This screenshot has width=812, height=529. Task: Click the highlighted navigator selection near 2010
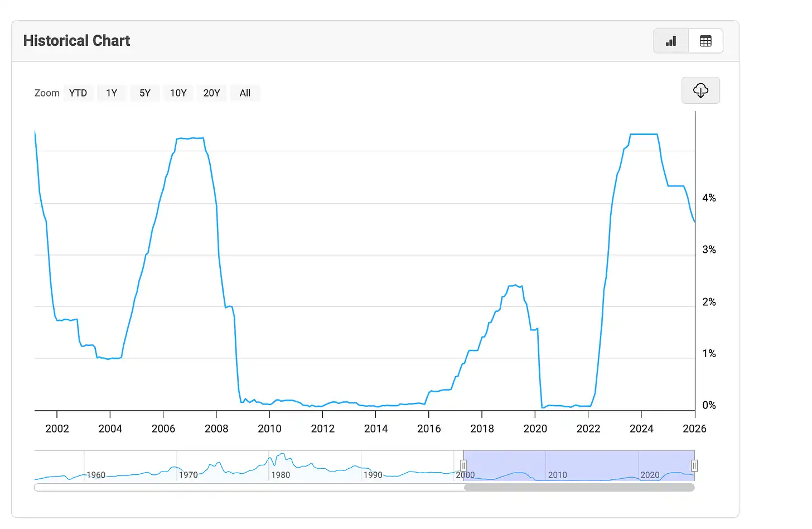(558, 466)
